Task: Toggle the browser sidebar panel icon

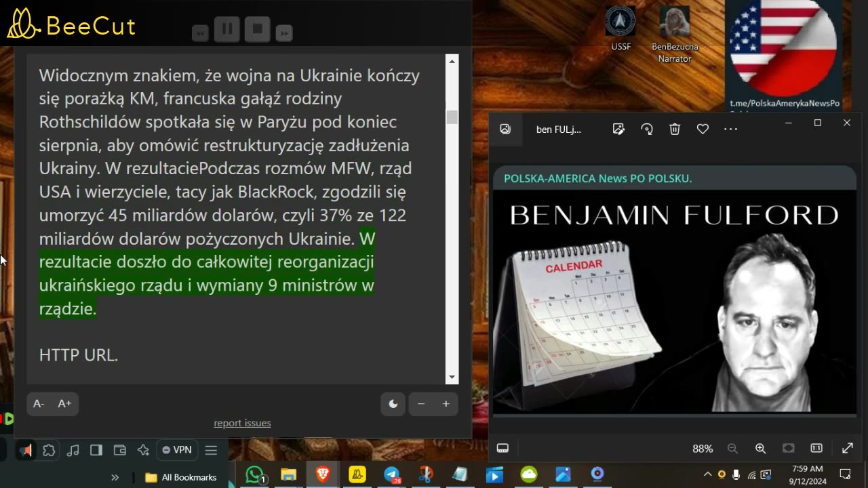Action: tap(96, 450)
